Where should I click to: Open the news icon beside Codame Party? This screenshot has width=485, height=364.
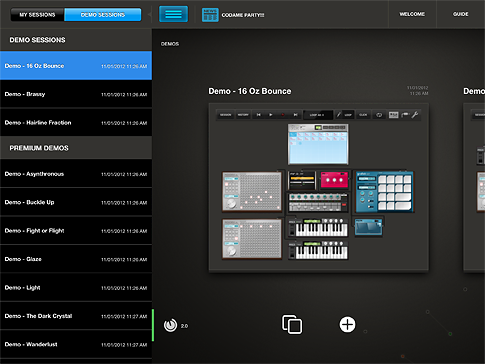click(210, 15)
